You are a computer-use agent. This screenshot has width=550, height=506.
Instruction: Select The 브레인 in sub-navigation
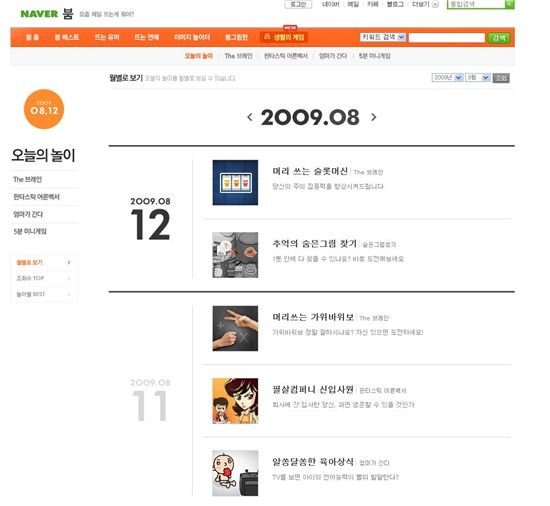239,56
